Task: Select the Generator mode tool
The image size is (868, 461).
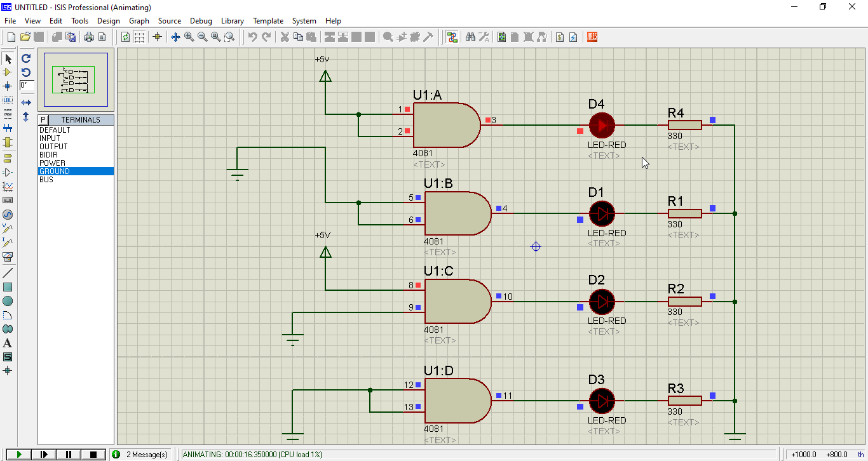Action: click(8, 215)
